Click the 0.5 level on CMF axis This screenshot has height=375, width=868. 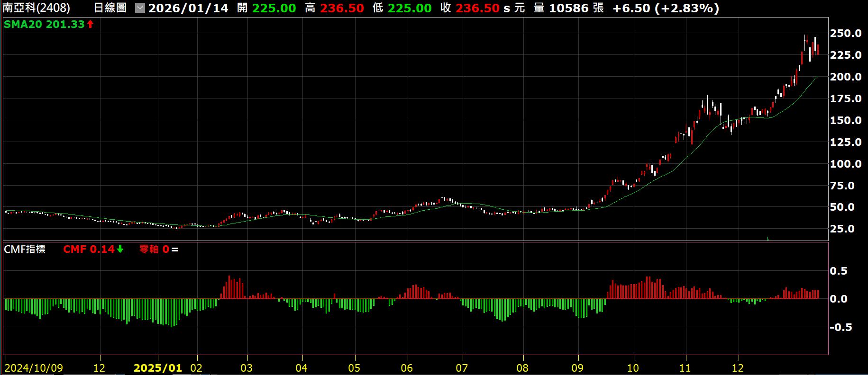pos(838,271)
